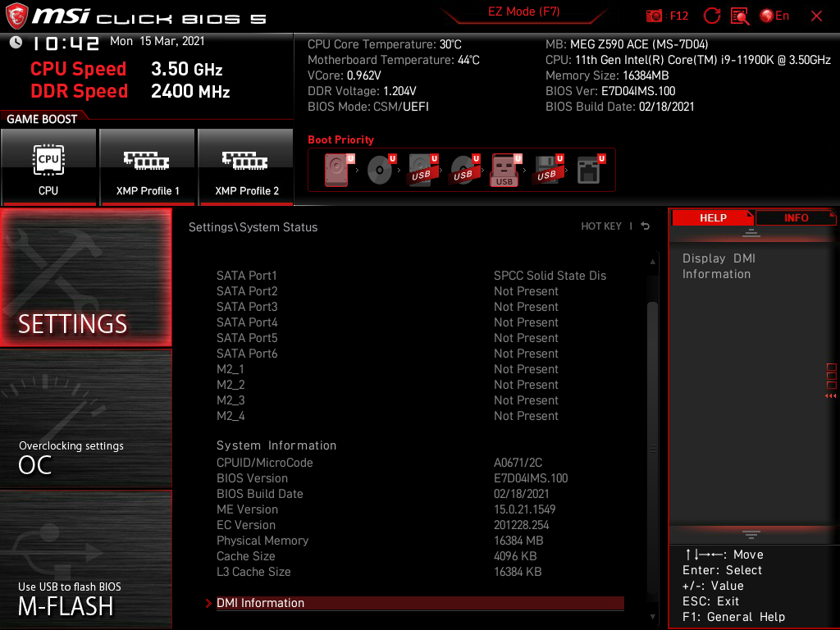Click the help panel top collapse handle

(751, 232)
